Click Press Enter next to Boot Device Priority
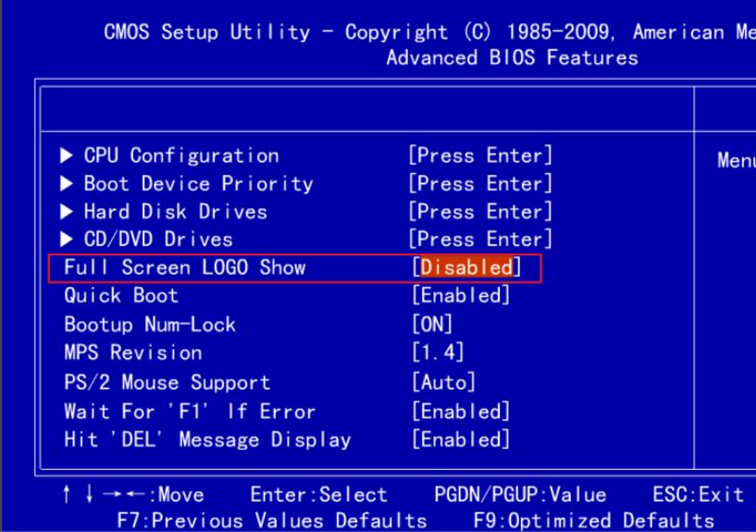This screenshot has width=756, height=532. point(480,183)
